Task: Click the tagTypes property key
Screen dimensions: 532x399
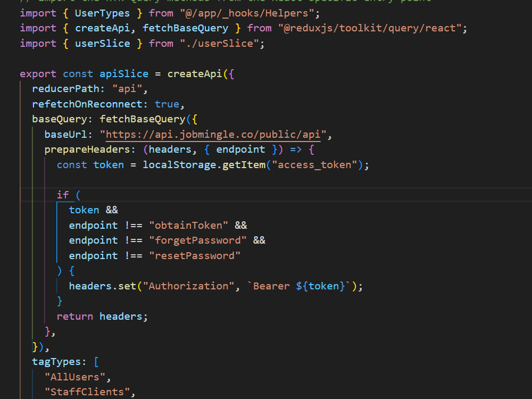Action: click(56, 362)
